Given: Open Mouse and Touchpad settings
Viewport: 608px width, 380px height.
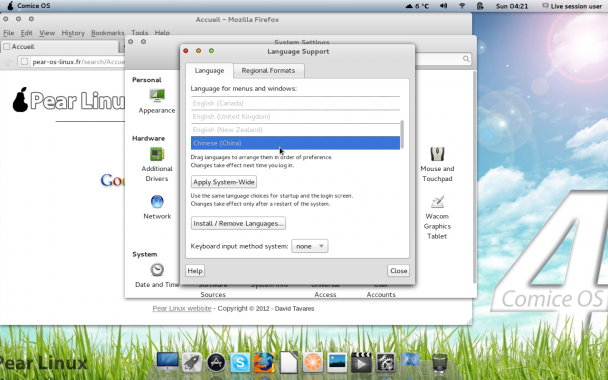Looking at the screenshot, I should [x=437, y=154].
